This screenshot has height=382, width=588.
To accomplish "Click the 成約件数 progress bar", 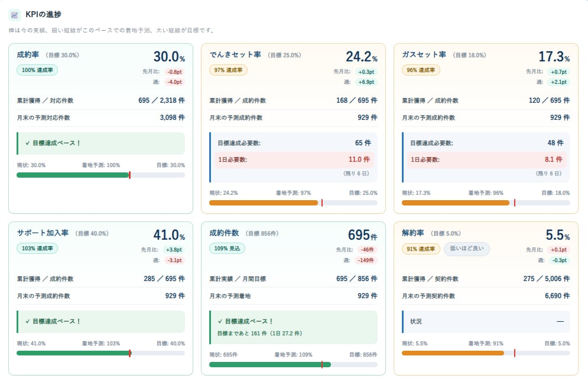I will [x=293, y=364].
